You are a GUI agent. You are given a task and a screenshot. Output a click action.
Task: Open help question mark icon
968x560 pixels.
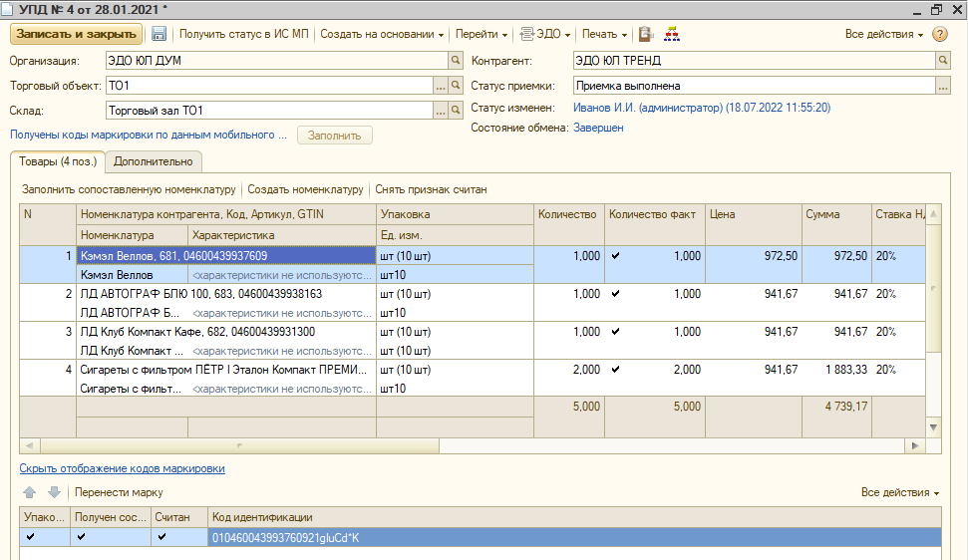[940, 34]
